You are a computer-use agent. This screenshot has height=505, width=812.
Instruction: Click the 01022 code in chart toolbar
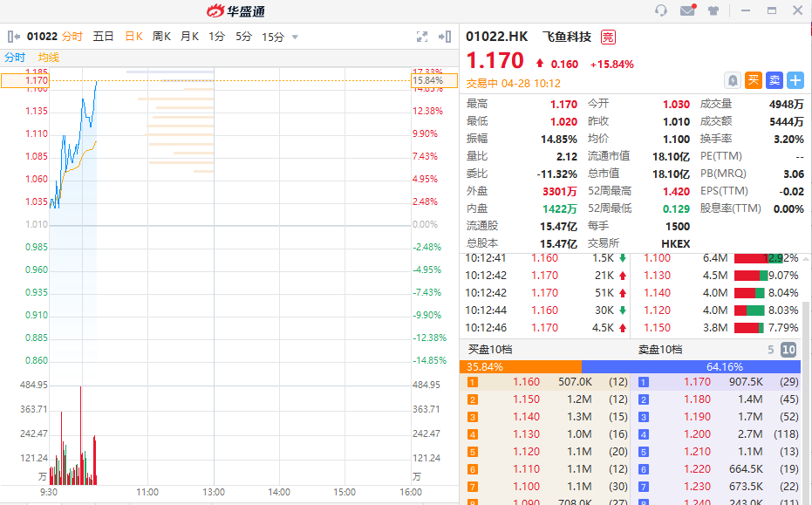[x=42, y=37]
